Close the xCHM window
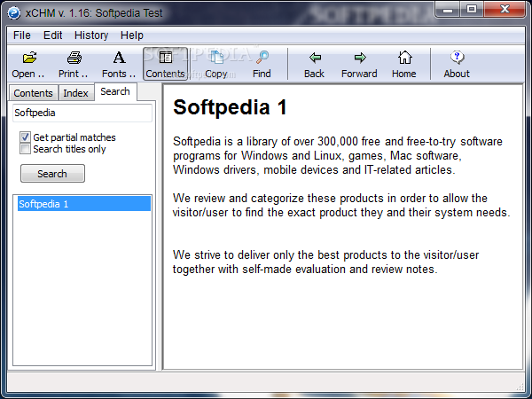532x399 pixels. click(x=505, y=9)
